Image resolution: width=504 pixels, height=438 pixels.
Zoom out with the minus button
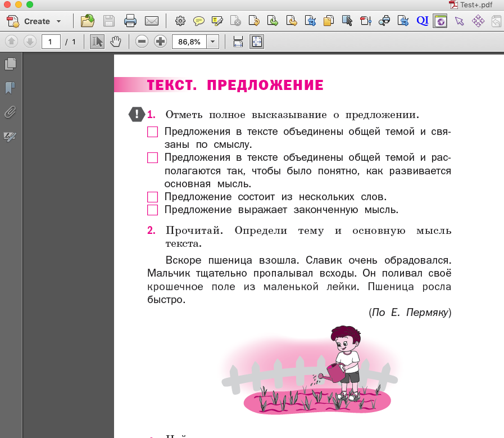click(x=142, y=42)
